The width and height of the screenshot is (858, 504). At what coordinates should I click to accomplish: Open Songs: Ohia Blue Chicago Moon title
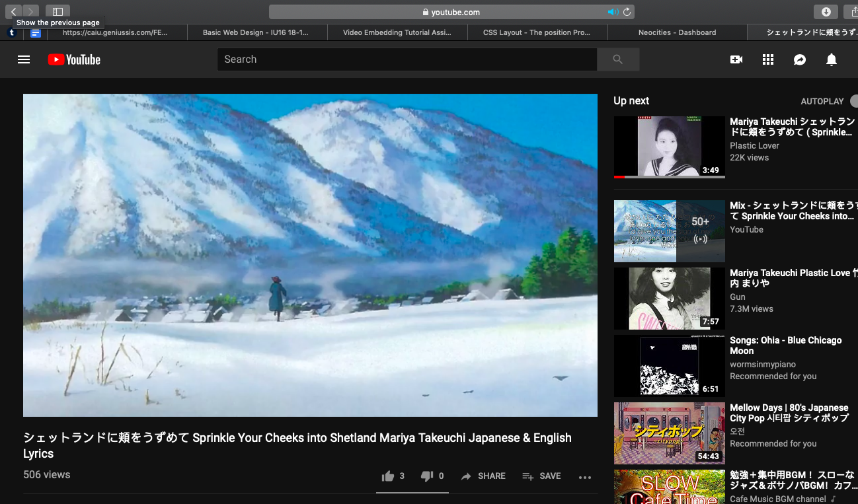coord(786,345)
